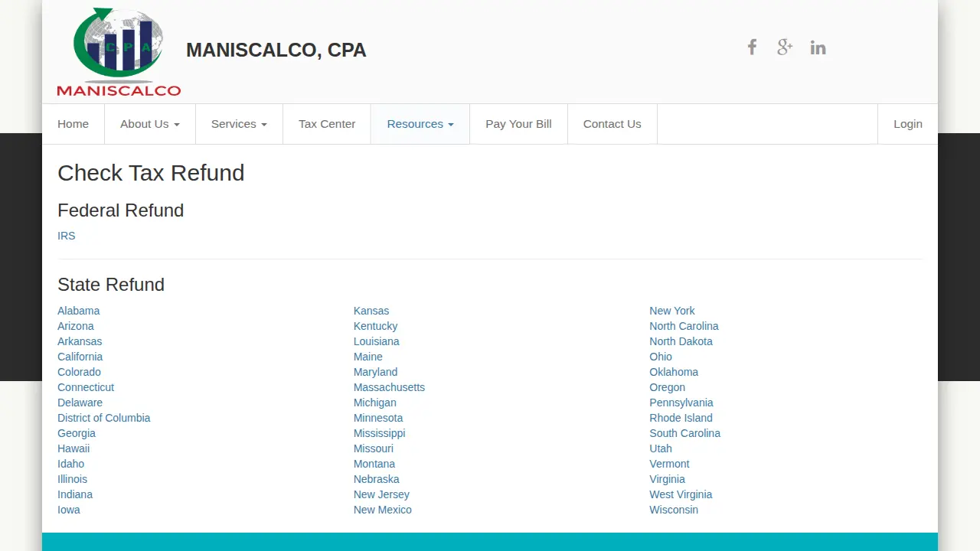Screen dimensions: 980x551
Task: Open the Alabama refund link
Action: pos(78,311)
